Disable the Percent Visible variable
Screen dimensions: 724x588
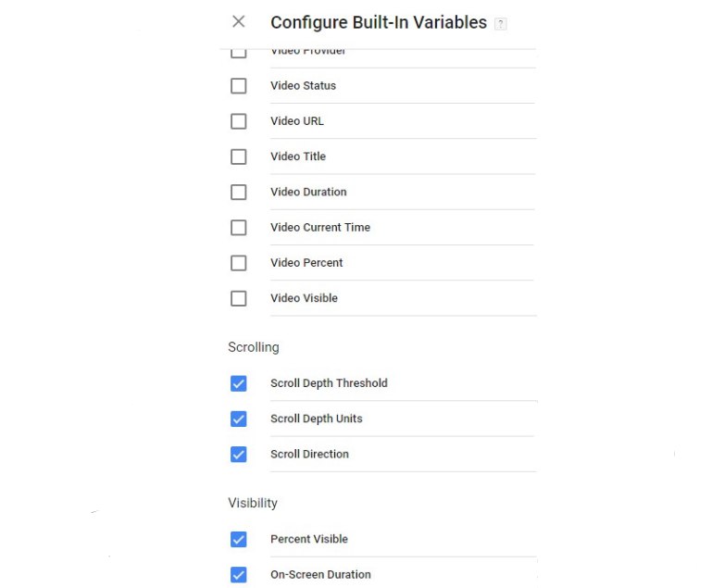[238, 540]
